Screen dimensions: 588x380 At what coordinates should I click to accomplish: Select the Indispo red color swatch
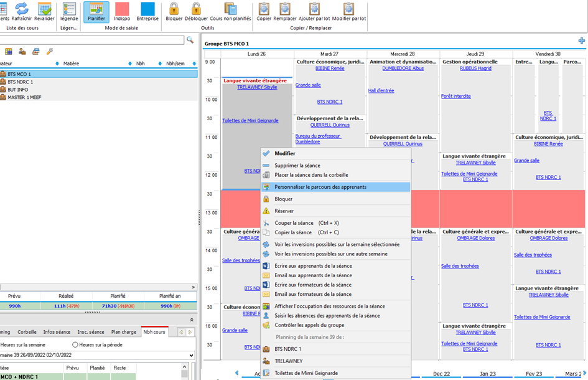click(122, 8)
